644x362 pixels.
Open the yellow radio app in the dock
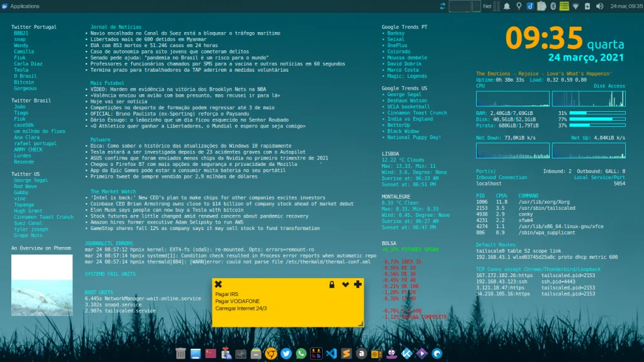click(x=377, y=353)
